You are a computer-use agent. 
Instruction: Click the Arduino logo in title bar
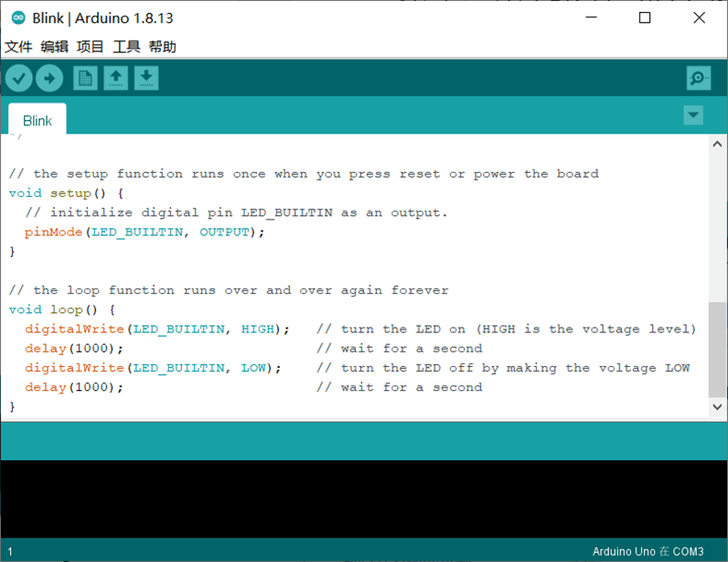(x=18, y=17)
